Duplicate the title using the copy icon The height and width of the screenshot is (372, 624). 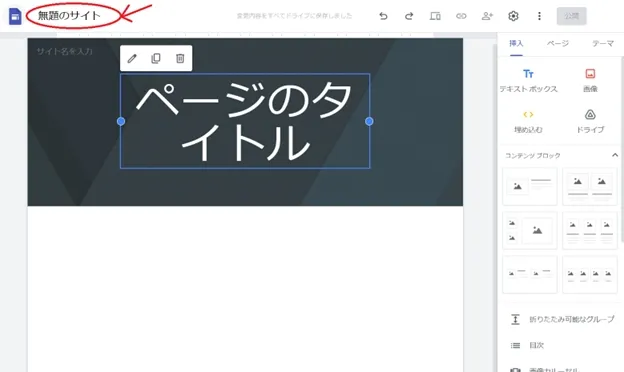pos(156,58)
